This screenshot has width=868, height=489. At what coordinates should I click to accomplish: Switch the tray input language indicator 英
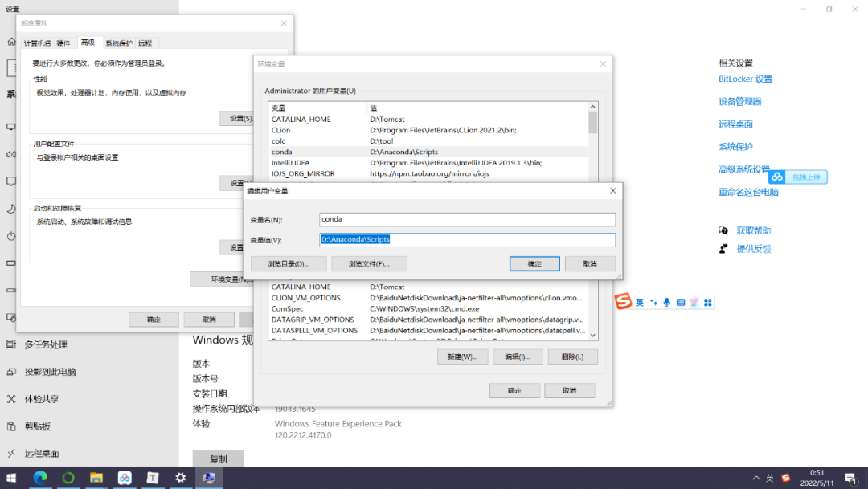(770, 479)
